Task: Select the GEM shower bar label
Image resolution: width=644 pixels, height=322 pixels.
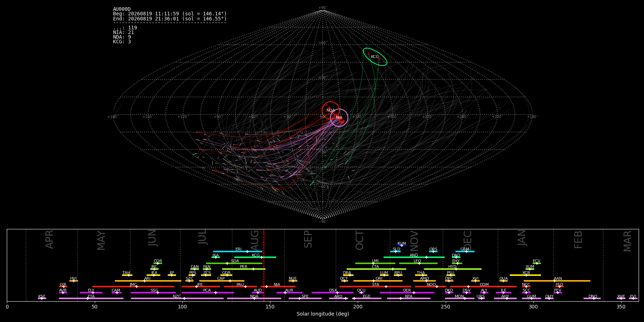Action: tap(464, 249)
